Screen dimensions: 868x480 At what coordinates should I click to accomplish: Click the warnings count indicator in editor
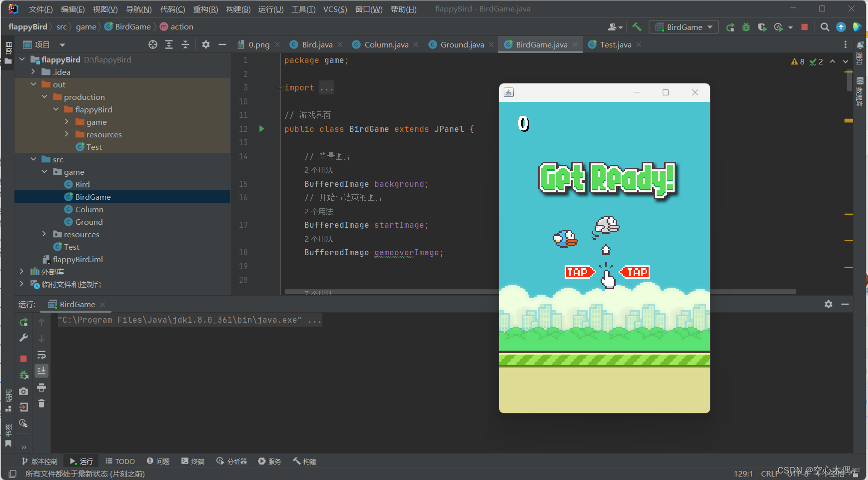click(798, 61)
